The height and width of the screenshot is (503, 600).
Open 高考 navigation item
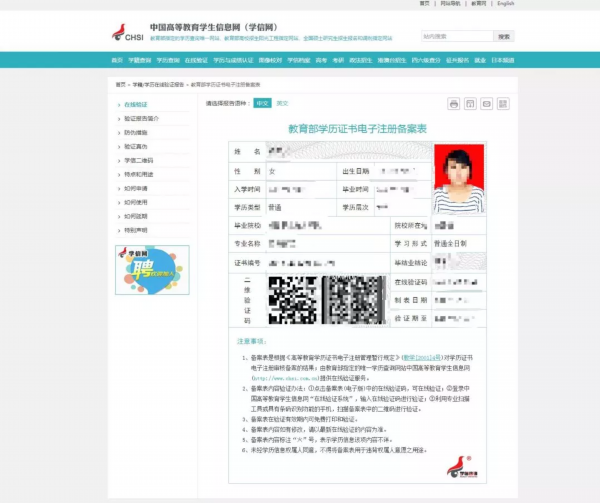[321, 60]
